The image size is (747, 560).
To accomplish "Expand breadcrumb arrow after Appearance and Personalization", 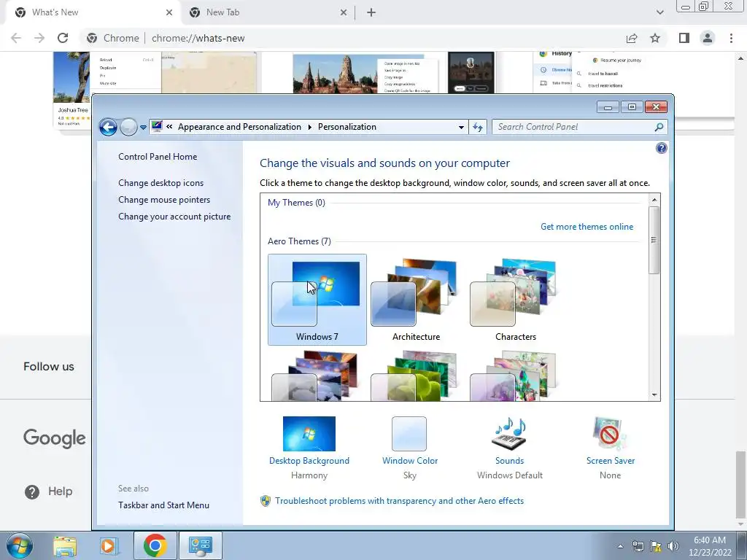I will (309, 127).
